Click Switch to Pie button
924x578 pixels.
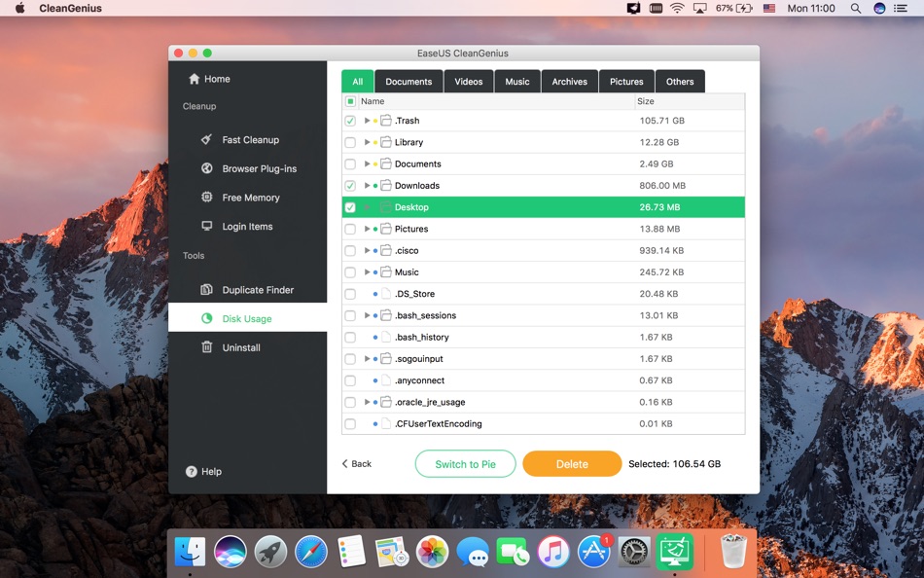click(x=466, y=464)
